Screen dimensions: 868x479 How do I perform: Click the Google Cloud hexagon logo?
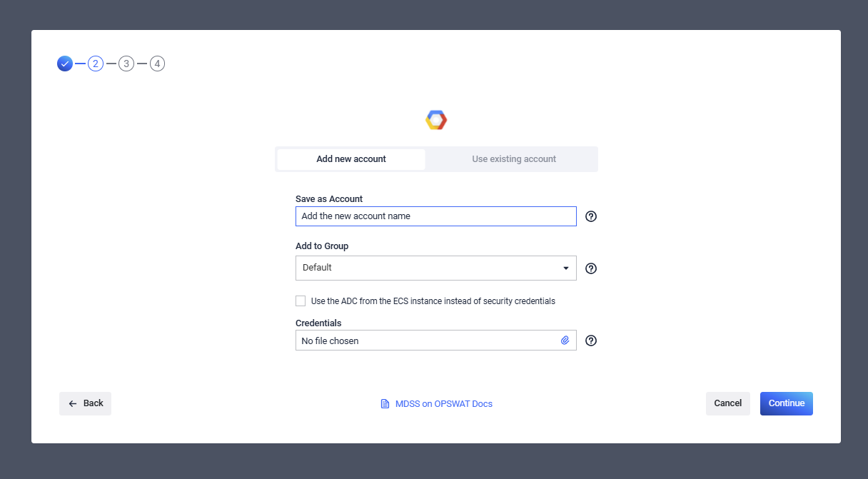(436, 120)
